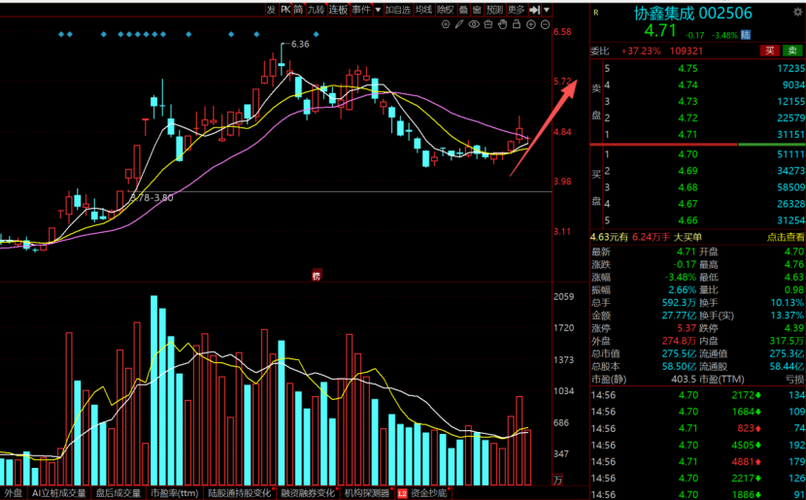806x500 pixels.
Task: Zoom out with the minus circle icon
Action: 545,24
